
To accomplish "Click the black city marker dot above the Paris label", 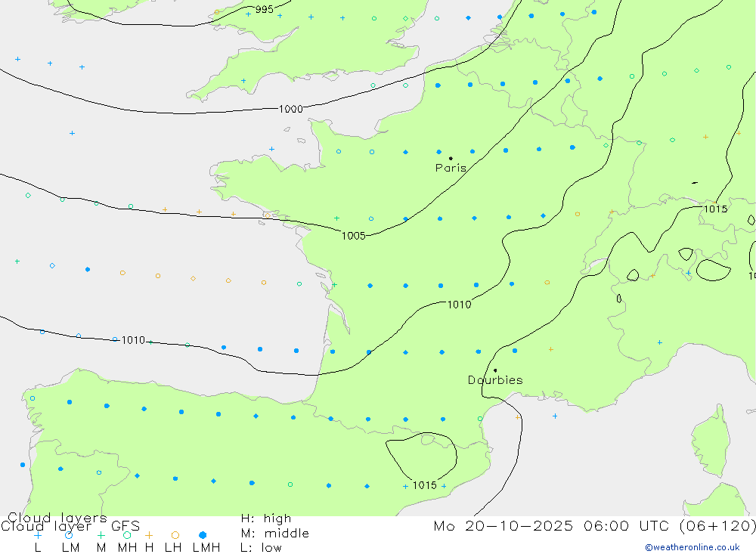I will click(x=451, y=158).
